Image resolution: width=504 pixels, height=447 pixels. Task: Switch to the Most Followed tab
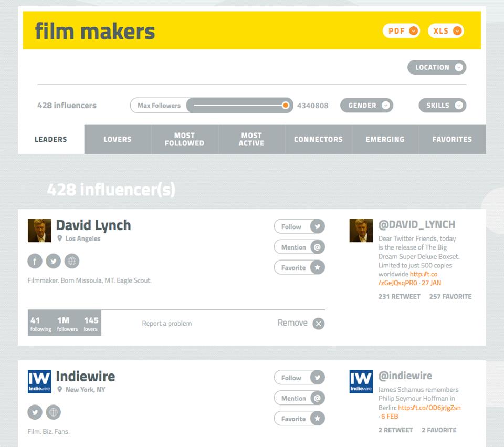(x=184, y=139)
